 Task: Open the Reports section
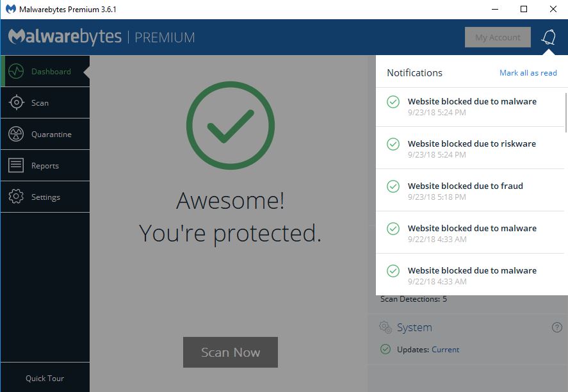[x=45, y=165]
